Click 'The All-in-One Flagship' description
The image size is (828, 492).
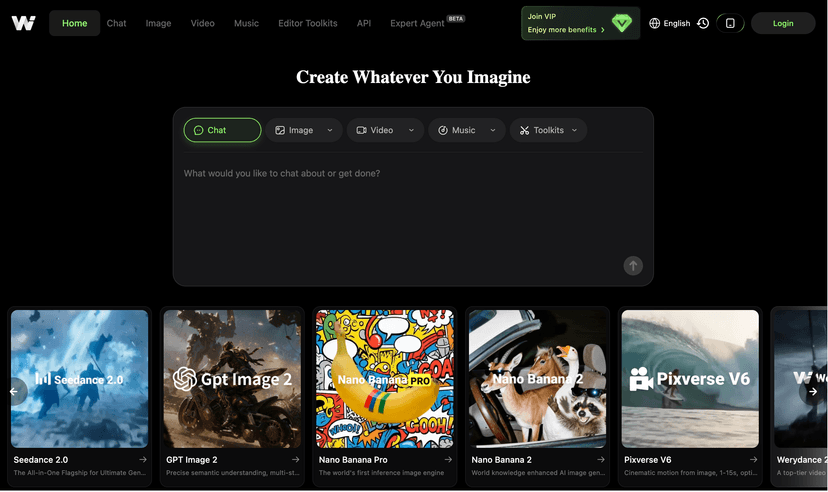click(80, 473)
